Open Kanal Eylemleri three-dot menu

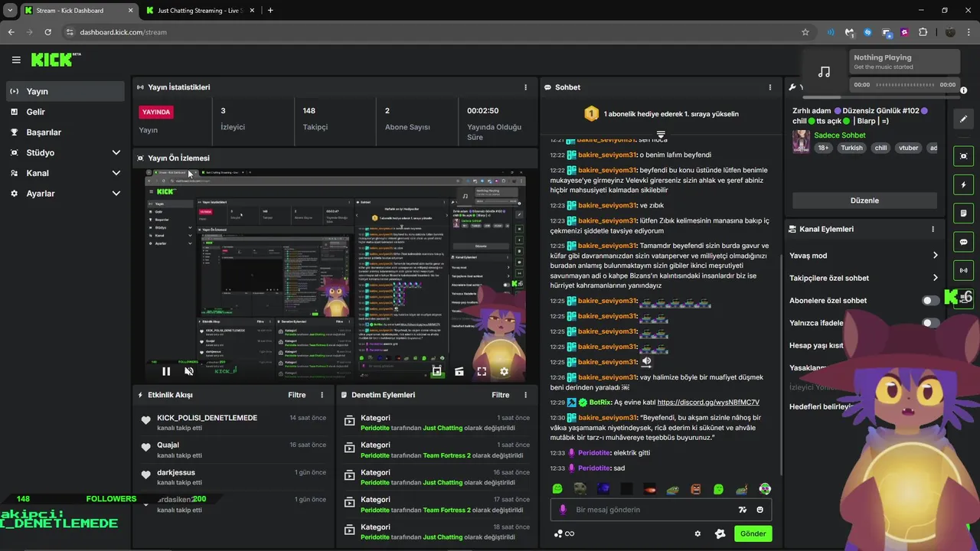pos(933,229)
